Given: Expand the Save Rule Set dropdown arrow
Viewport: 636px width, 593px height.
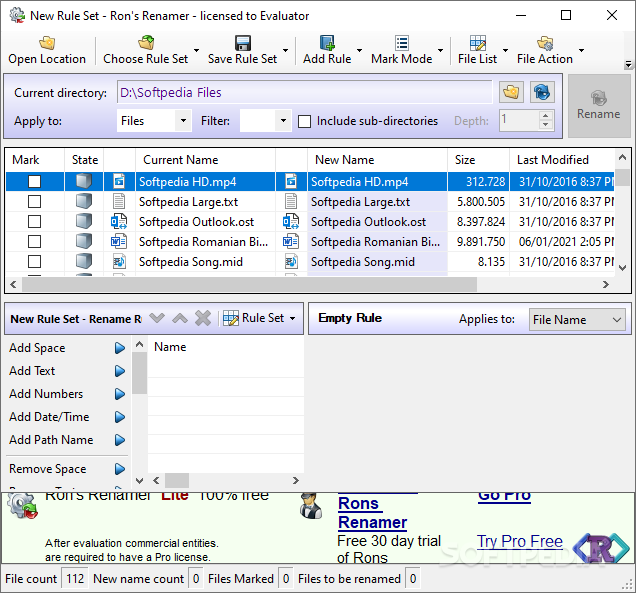Looking at the screenshot, I should (286, 50).
